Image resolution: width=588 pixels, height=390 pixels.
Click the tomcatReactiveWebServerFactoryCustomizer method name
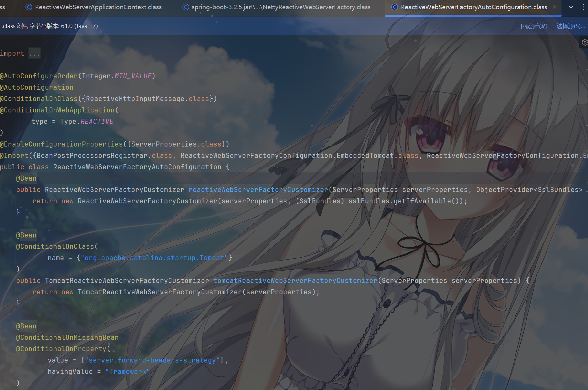[x=295, y=280]
